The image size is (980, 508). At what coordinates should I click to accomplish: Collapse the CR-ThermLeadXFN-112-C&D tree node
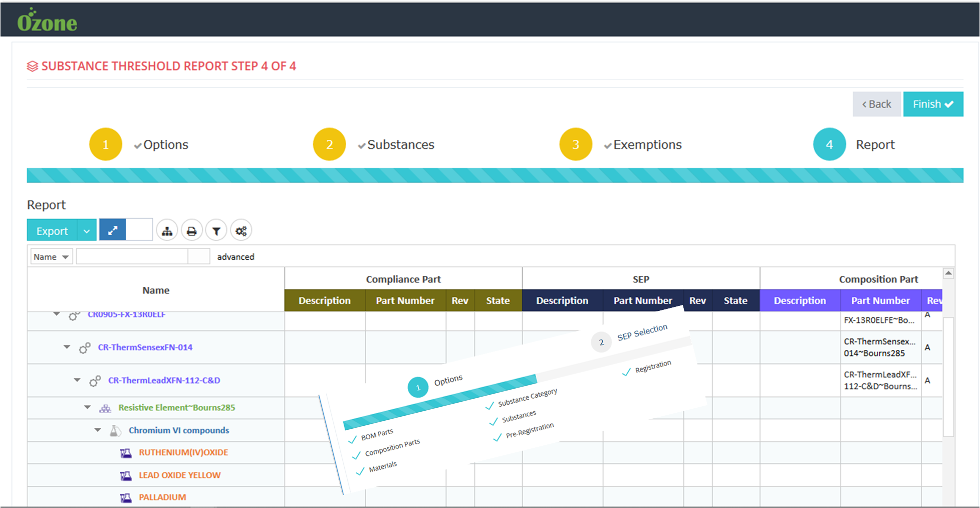click(x=77, y=380)
